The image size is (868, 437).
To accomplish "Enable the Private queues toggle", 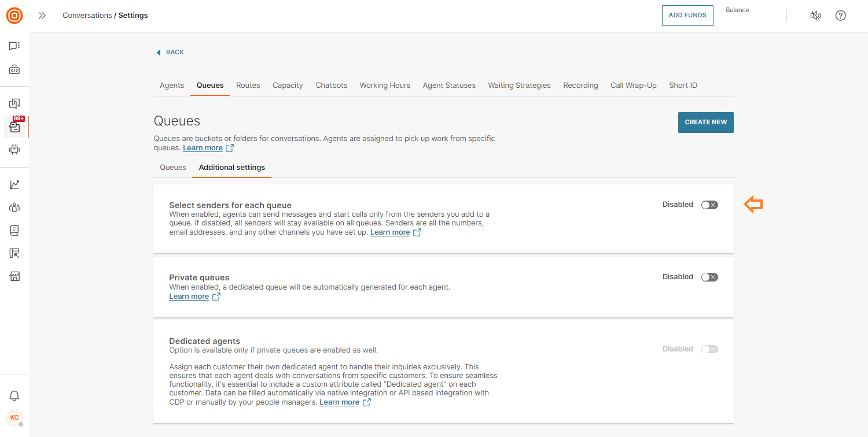I will [x=709, y=277].
